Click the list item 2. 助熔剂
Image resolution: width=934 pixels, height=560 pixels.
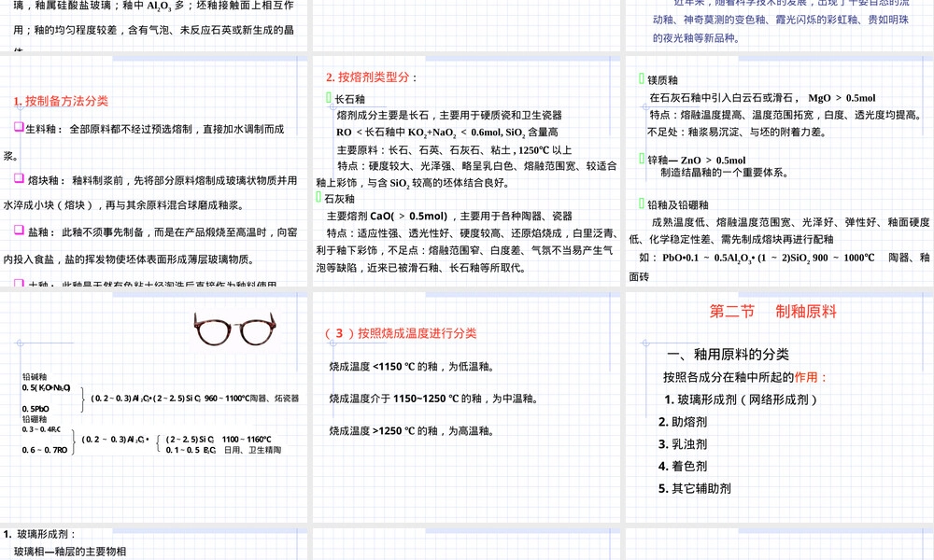[x=683, y=422]
